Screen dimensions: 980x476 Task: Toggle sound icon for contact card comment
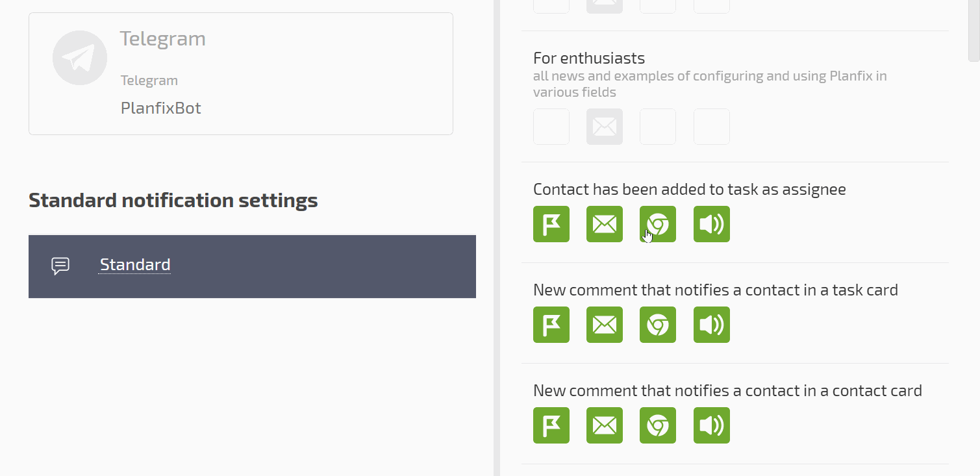coord(712,425)
